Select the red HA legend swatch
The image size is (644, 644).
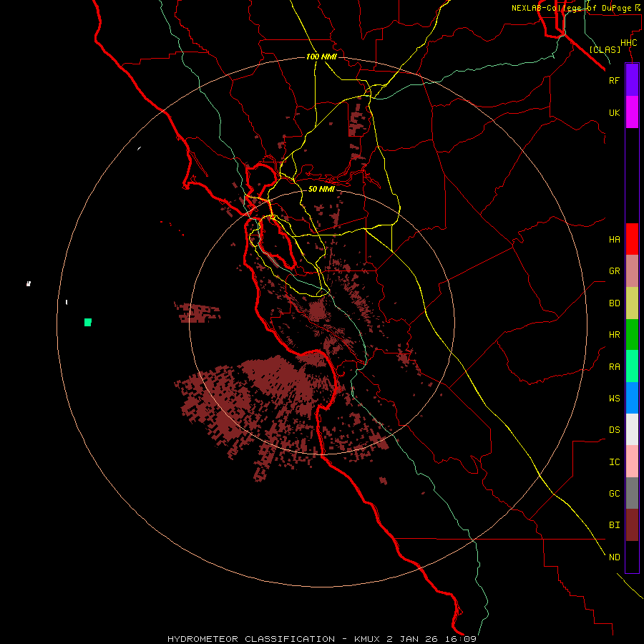(x=632, y=239)
